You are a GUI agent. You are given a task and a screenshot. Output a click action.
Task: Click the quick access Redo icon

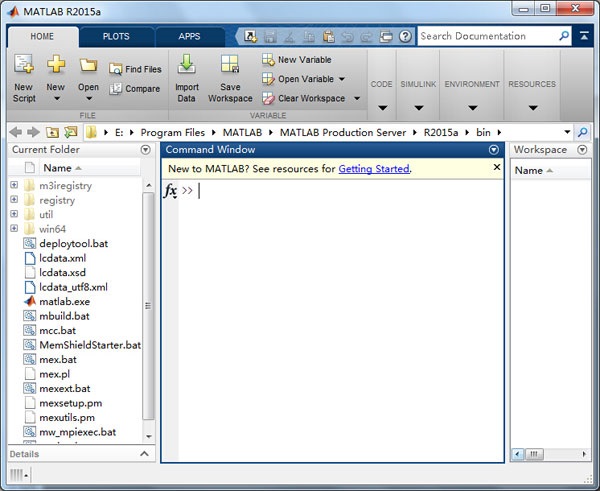(x=366, y=36)
